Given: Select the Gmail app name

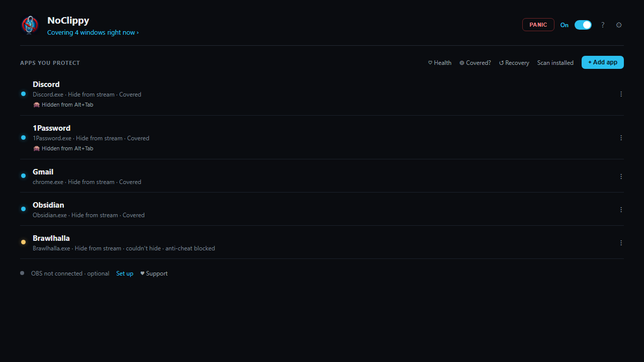Looking at the screenshot, I should pyautogui.click(x=43, y=172).
